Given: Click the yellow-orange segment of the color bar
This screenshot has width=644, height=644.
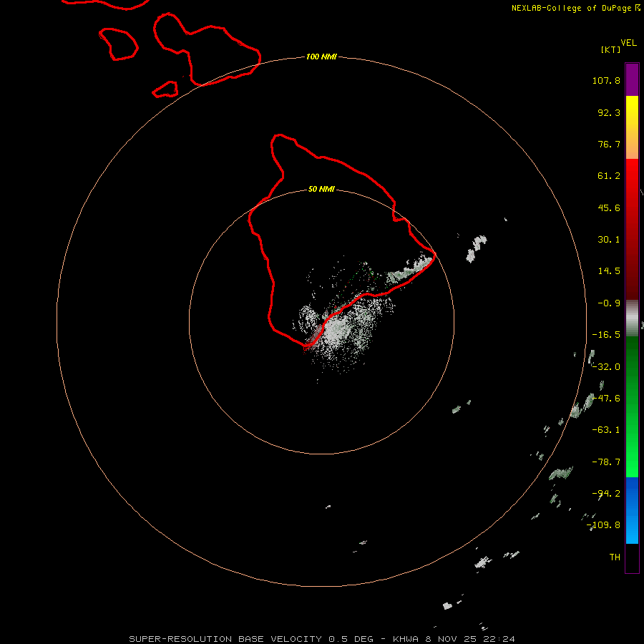Looking at the screenshot, I should [x=632, y=127].
